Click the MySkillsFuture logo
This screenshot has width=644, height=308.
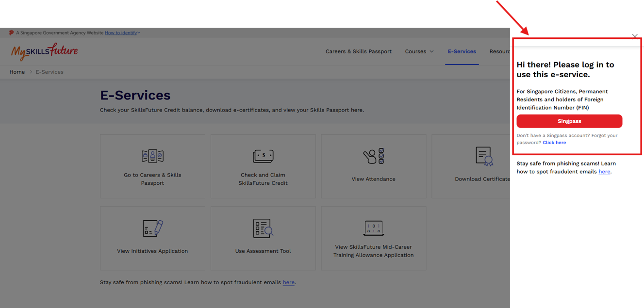coord(44,51)
